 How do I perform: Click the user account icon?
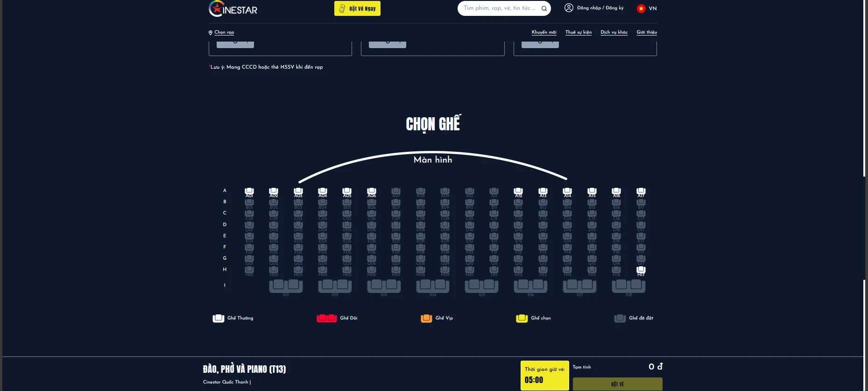coord(569,8)
